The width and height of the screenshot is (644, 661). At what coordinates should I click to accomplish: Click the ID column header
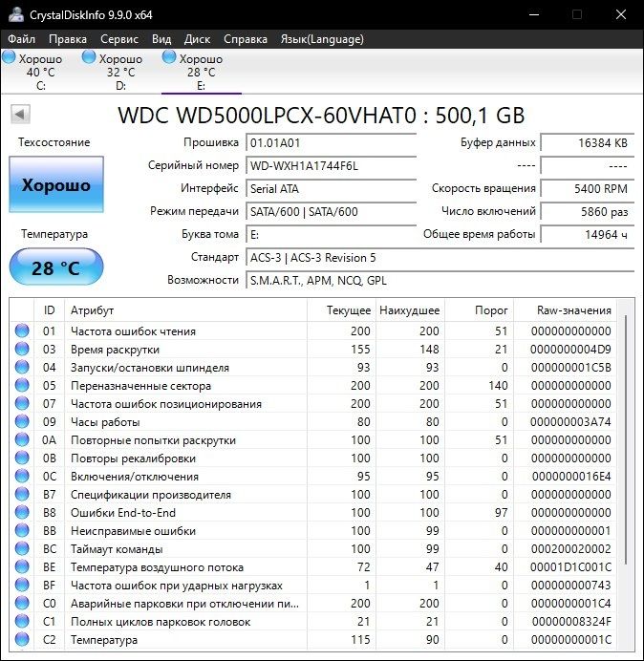pos(50,310)
